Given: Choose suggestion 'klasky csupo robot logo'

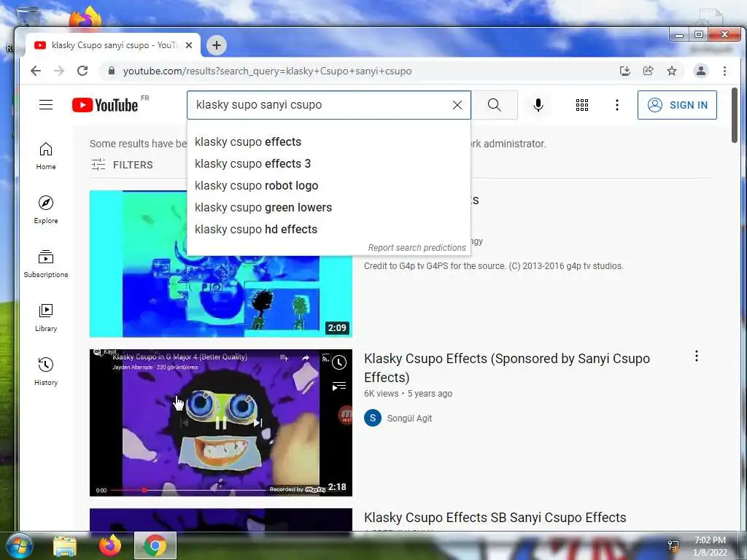Looking at the screenshot, I should (x=329, y=186).
